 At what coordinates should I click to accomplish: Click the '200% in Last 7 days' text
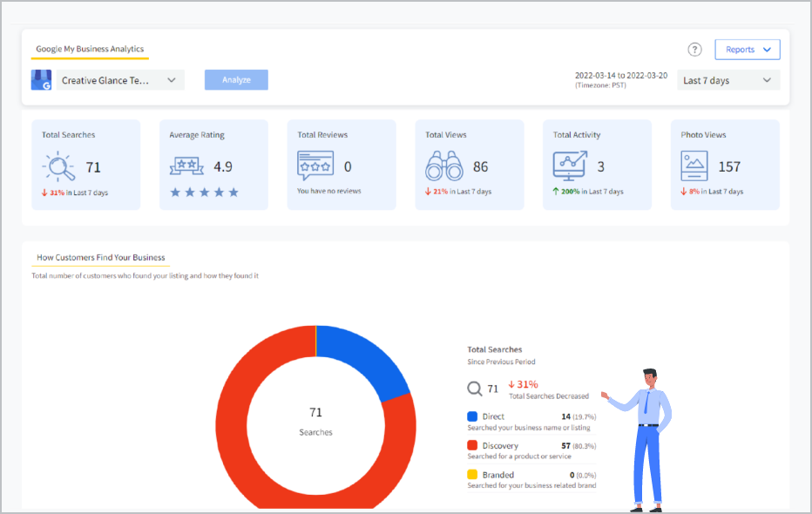coord(592,192)
